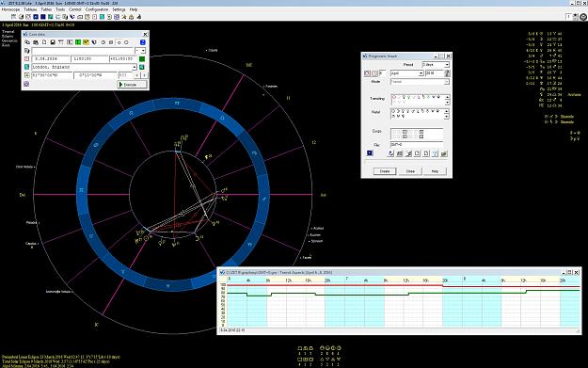Click the round icon at top-right corner
This screenshot has width=588, height=368.
(x=583, y=17)
